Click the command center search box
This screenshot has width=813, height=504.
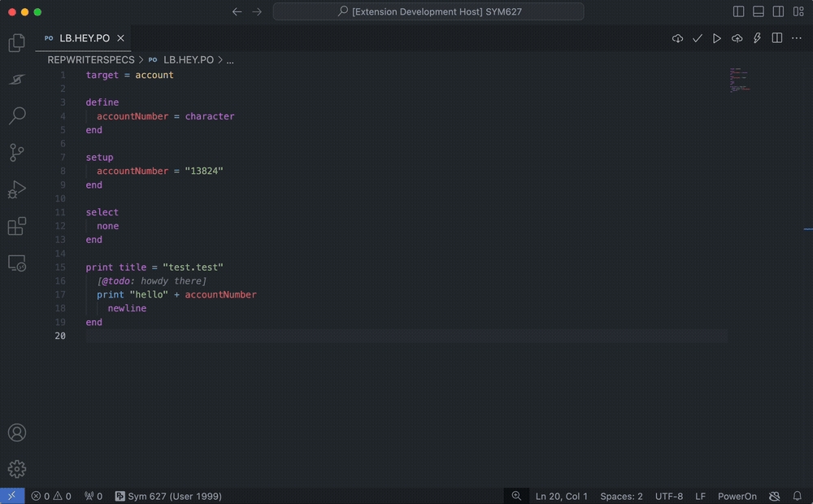(x=428, y=12)
